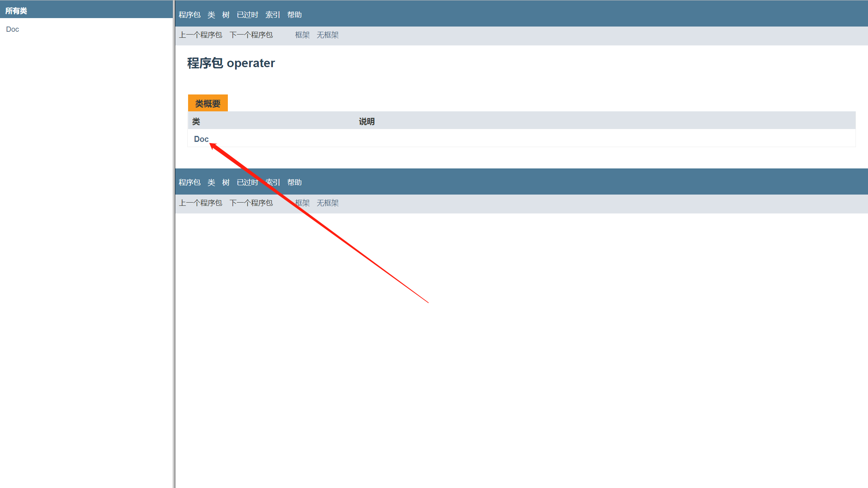
Task: Click 程序包 in the bottom navigation bar
Action: click(190, 182)
